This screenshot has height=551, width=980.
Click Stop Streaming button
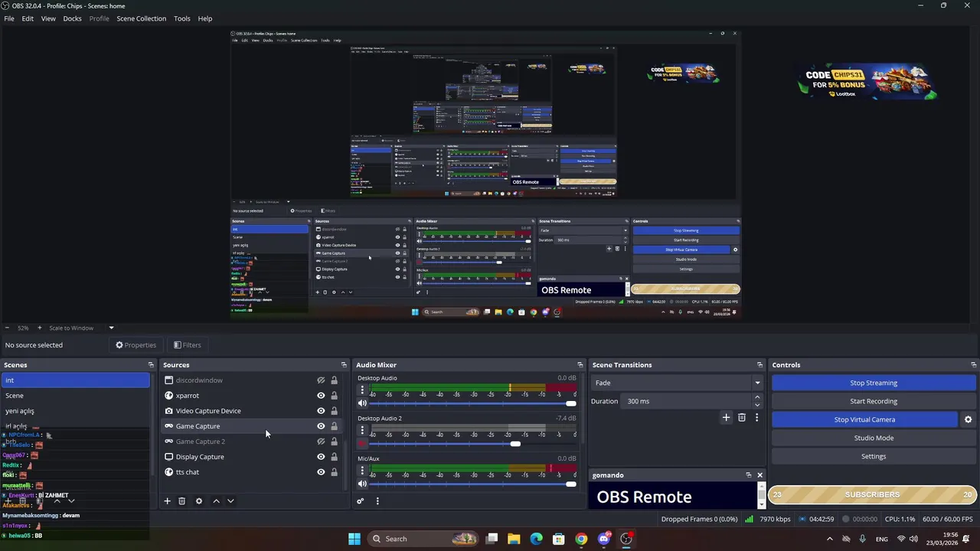(874, 383)
